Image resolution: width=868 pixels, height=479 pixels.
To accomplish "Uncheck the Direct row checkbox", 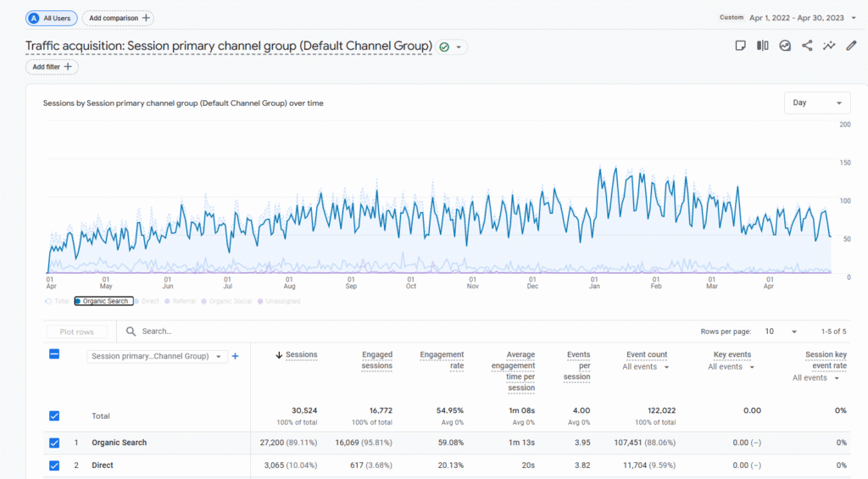I will click(x=54, y=465).
